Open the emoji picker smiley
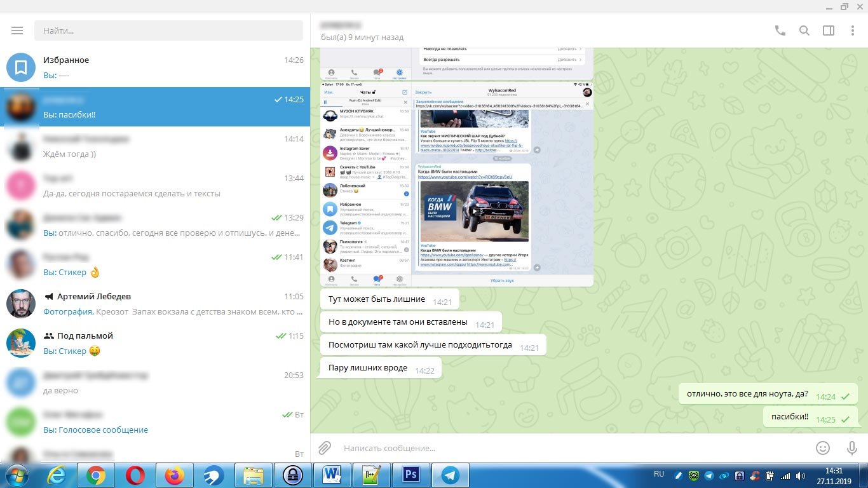The height and width of the screenshot is (488, 868). pyautogui.click(x=823, y=448)
